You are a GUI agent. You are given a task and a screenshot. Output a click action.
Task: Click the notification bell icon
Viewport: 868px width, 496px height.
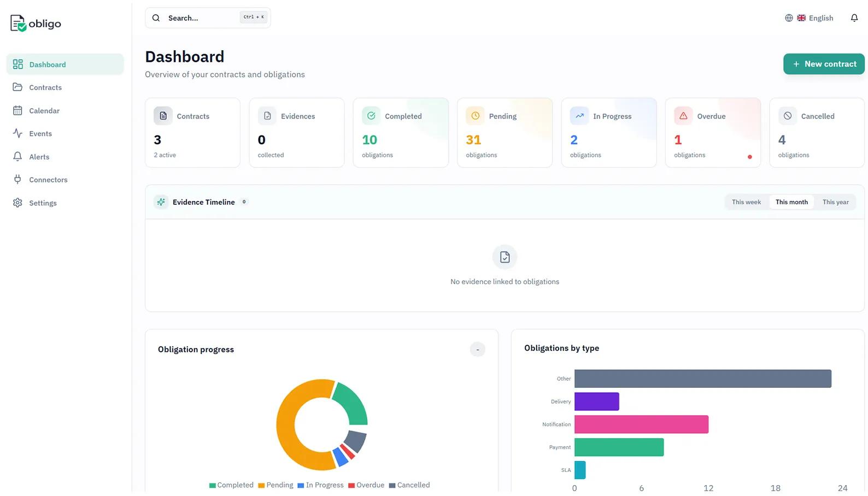click(x=854, y=18)
